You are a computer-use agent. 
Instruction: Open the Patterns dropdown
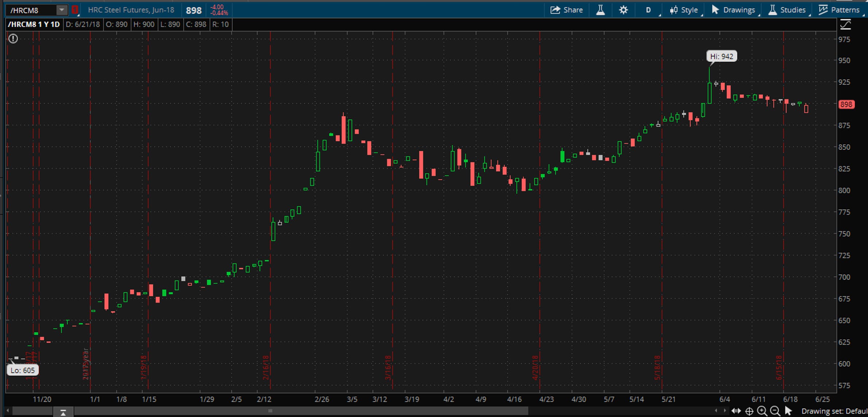pyautogui.click(x=839, y=10)
